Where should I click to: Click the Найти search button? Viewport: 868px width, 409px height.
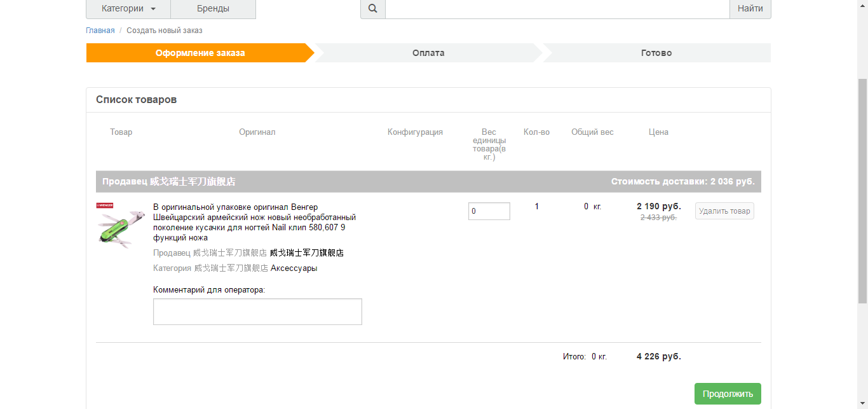click(x=750, y=9)
